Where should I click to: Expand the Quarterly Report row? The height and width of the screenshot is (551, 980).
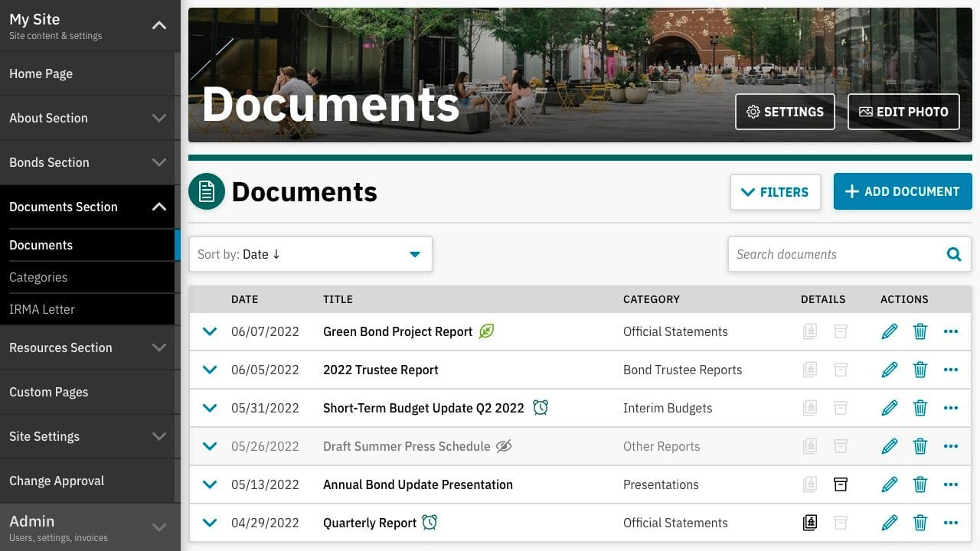[x=210, y=523]
